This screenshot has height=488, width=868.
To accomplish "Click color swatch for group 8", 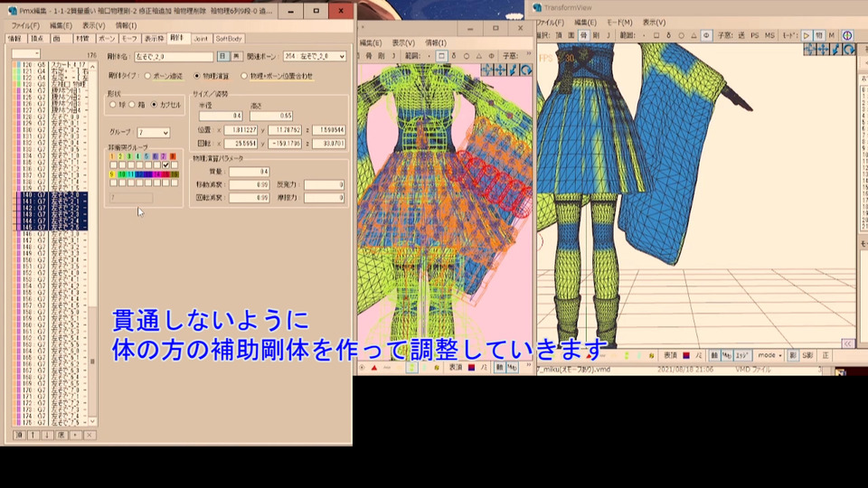I will click(x=173, y=156).
